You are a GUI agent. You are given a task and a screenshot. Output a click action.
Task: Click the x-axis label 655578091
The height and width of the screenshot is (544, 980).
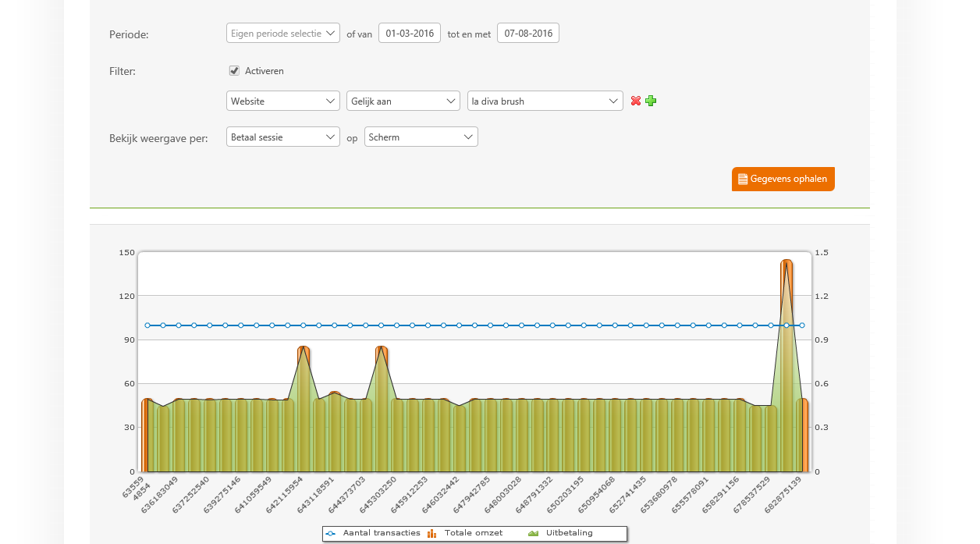coord(691,494)
